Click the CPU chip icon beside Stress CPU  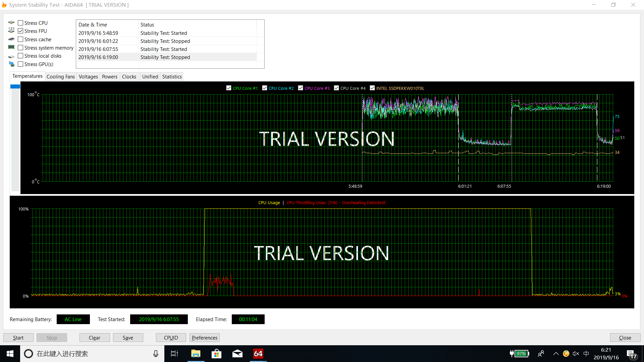pyautogui.click(x=11, y=23)
